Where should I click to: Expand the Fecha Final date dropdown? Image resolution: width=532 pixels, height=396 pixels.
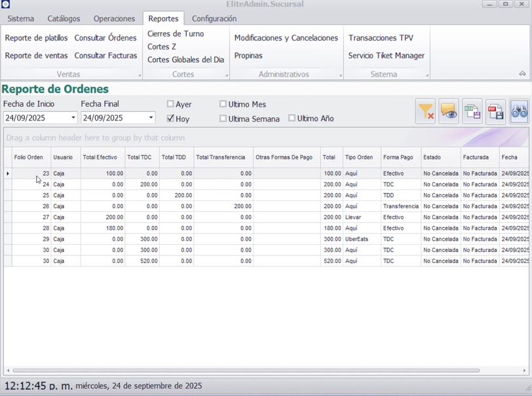pos(151,118)
